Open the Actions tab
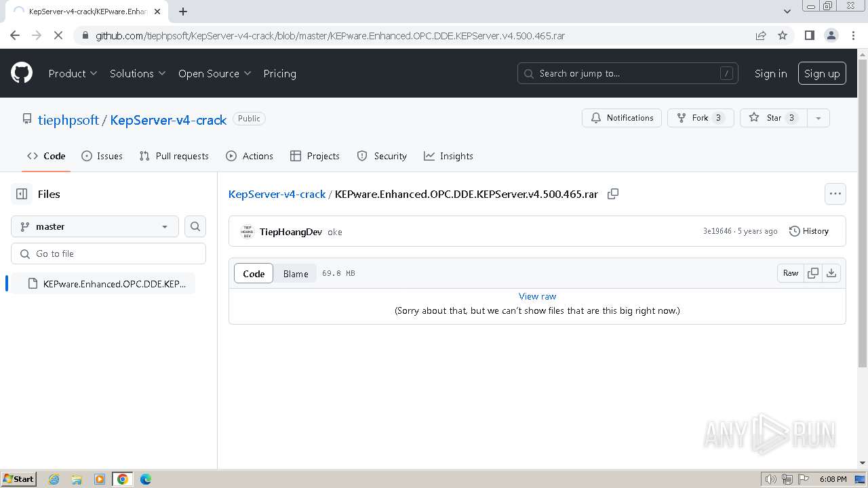 click(250, 156)
